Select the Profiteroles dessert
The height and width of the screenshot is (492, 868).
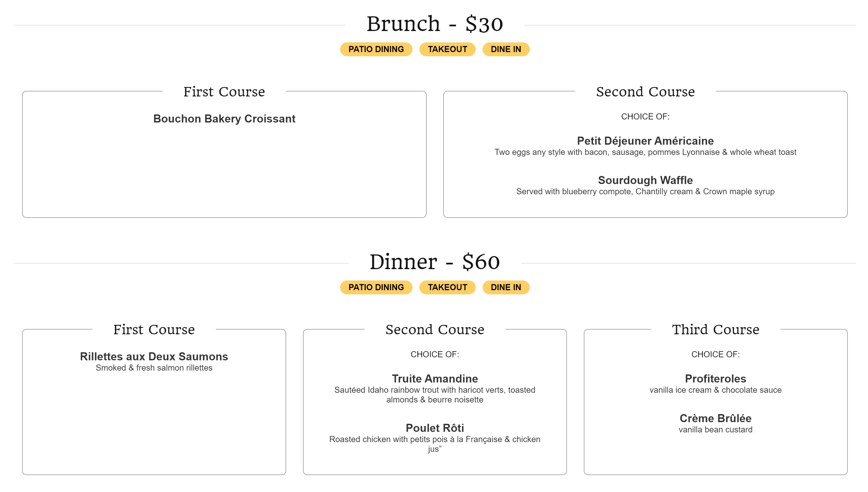[715, 378]
